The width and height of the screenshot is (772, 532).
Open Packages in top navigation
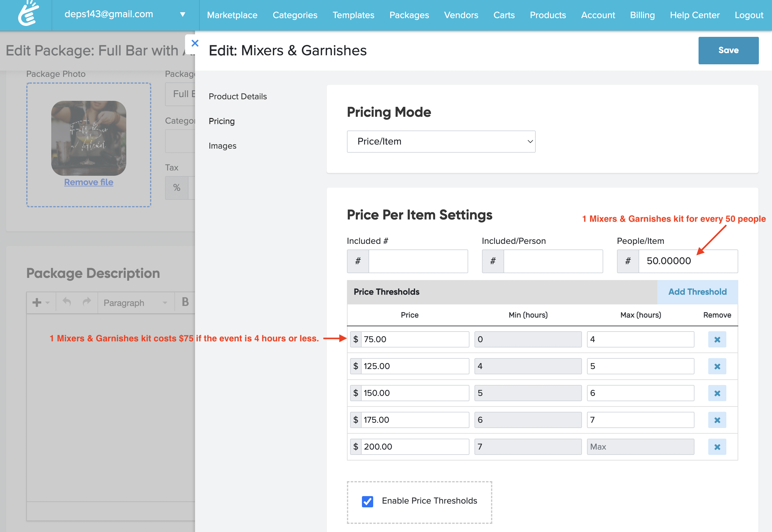click(409, 15)
